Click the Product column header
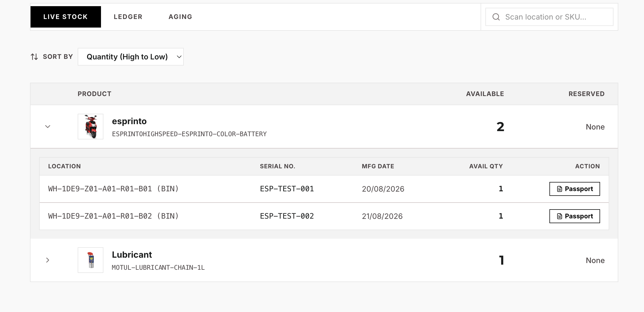This screenshot has width=644, height=312. 95,94
